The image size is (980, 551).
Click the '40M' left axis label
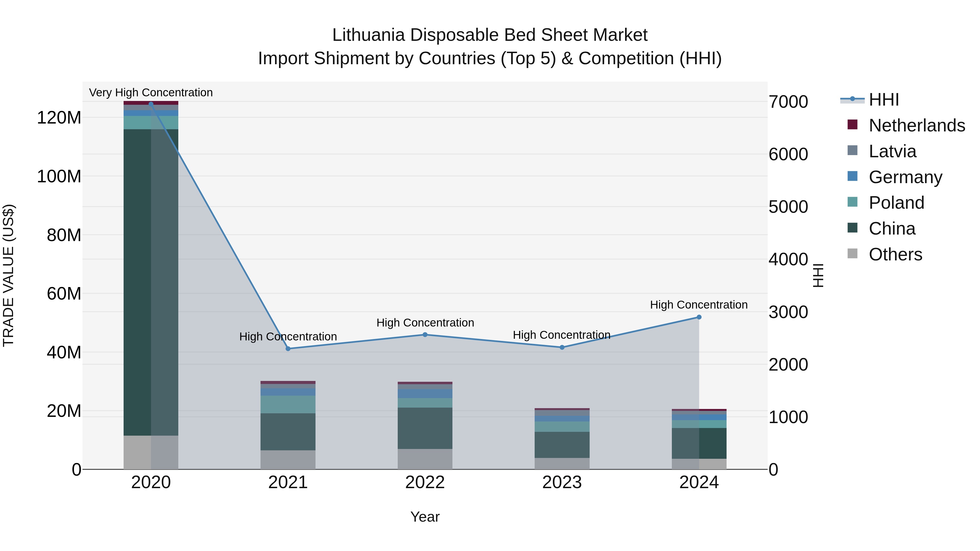[x=64, y=352]
